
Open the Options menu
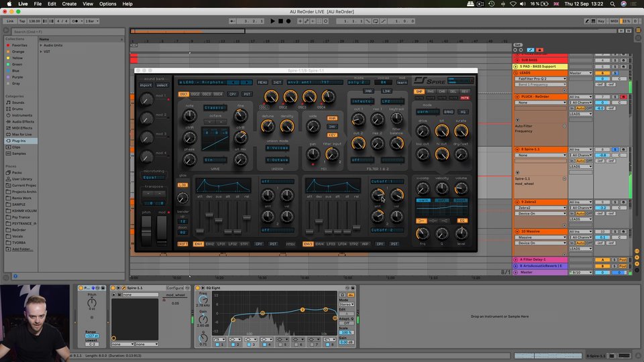107,4
